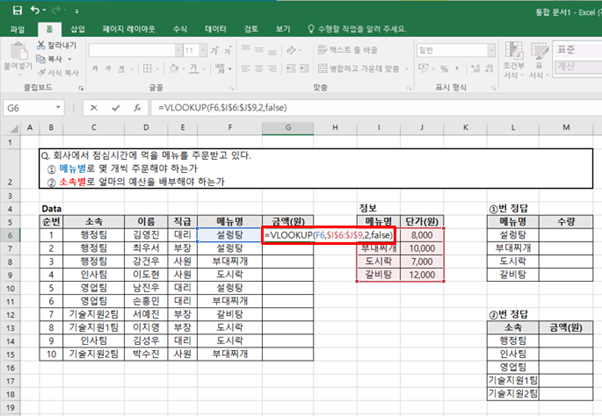Open the Clipboard group dialog launcher
The height and width of the screenshot is (416, 602).
81,88
